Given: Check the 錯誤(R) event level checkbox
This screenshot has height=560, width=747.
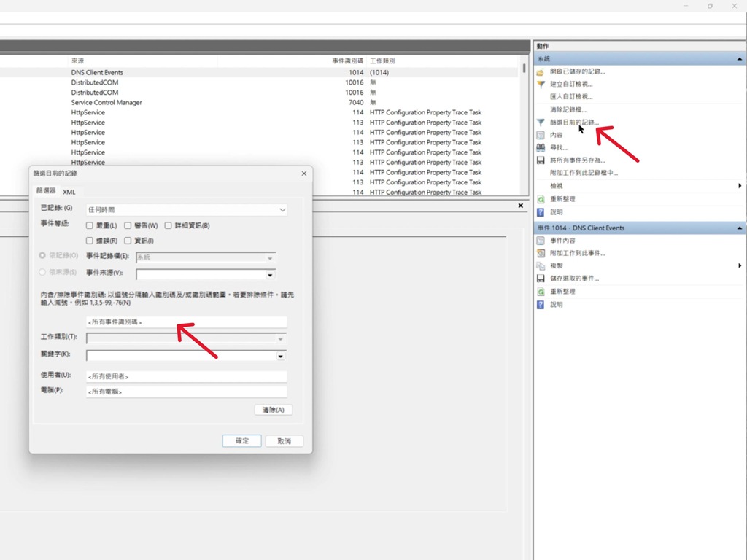Looking at the screenshot, I should coord(90,241).
